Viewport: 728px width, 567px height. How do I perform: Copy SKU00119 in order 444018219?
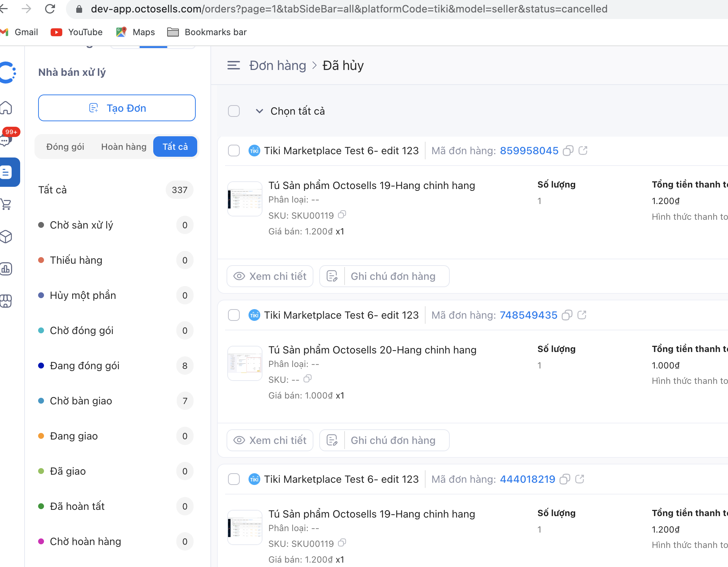click(342, 543)
